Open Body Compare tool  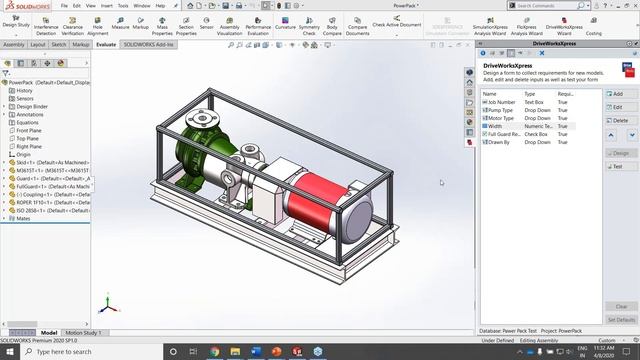[x=332, y=26]
